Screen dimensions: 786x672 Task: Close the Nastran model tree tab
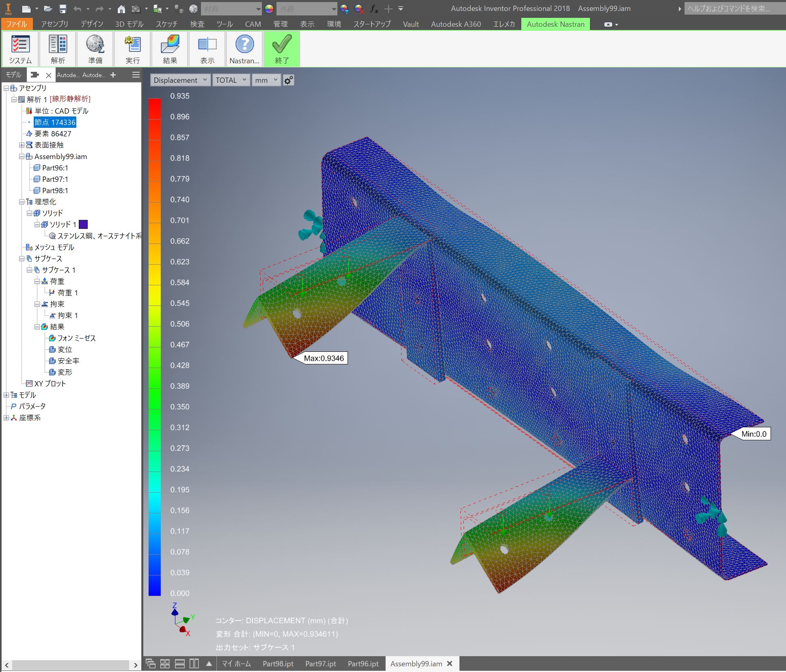pyautogui.click(x=48, y=75)
